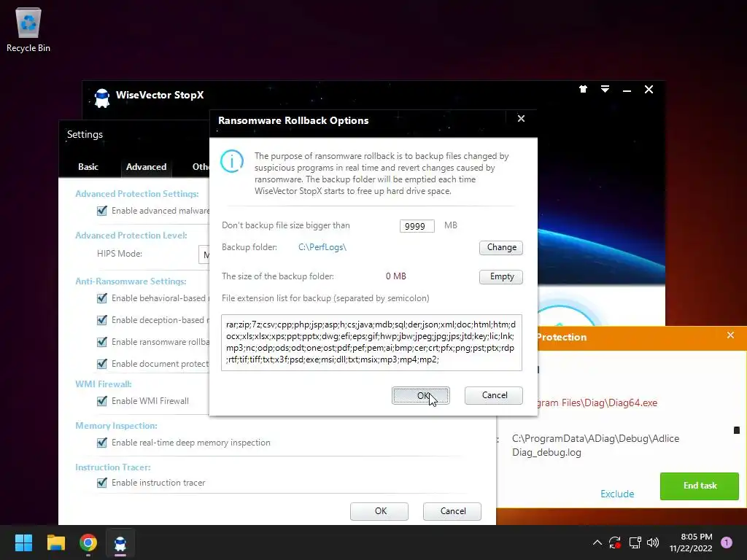This screenshot has height=560, width=747.
Task: Click Cancel in the Settings window
Action: 452,511
